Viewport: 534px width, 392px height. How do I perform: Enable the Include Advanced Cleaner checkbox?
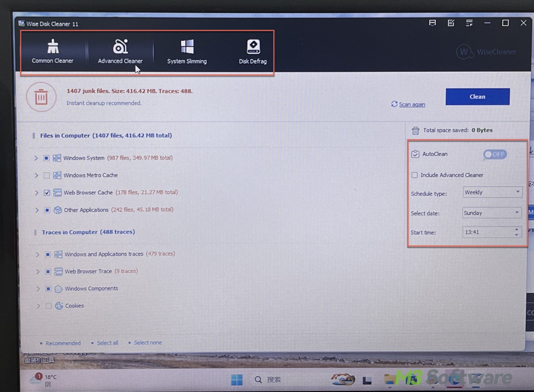pos(415,175)
